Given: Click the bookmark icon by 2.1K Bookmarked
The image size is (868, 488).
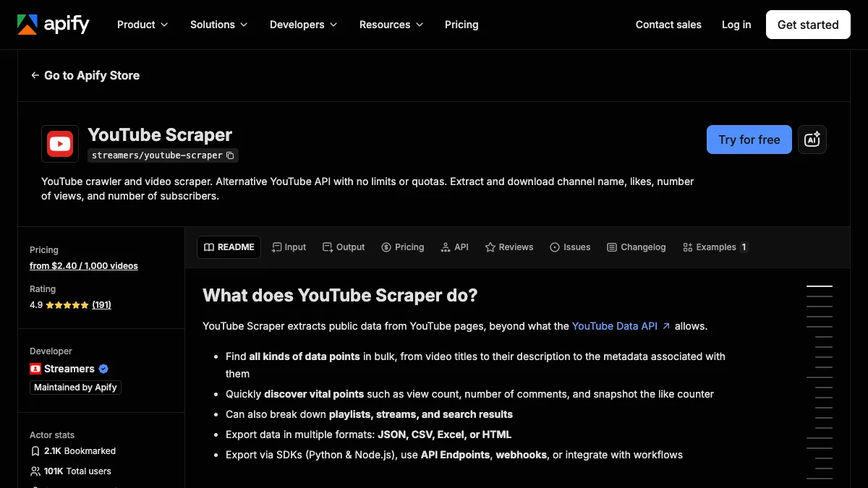Looking at the screenshot, I should pos(35,451).
